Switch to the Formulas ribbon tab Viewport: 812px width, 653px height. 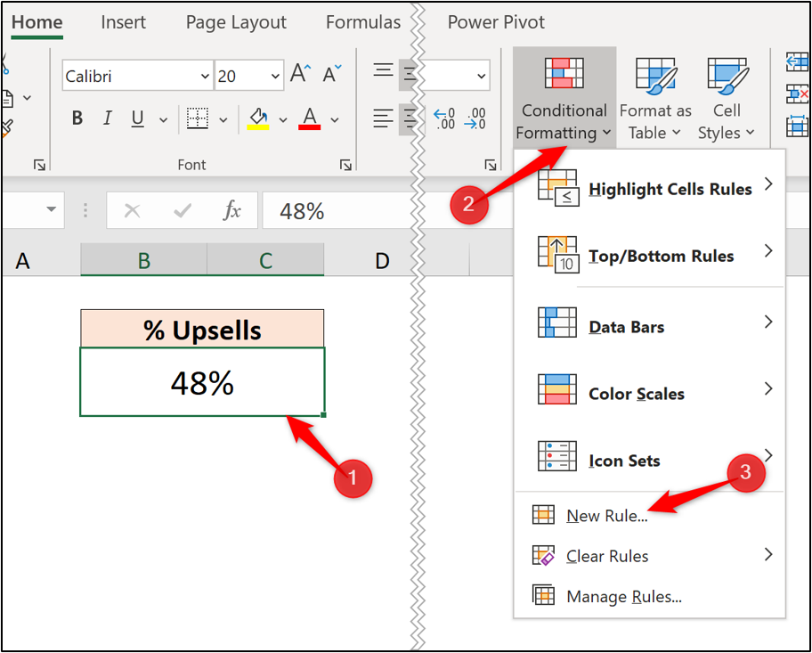[362, 21]
